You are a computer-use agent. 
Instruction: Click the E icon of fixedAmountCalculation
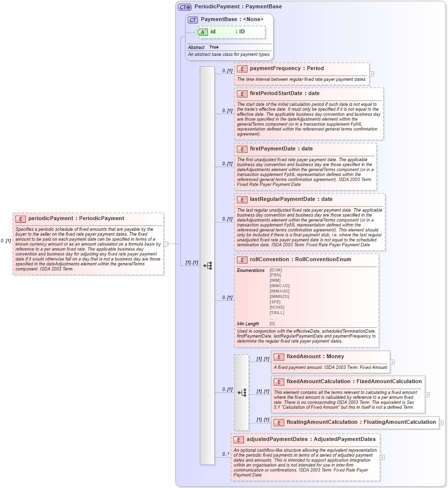point(278,382)
